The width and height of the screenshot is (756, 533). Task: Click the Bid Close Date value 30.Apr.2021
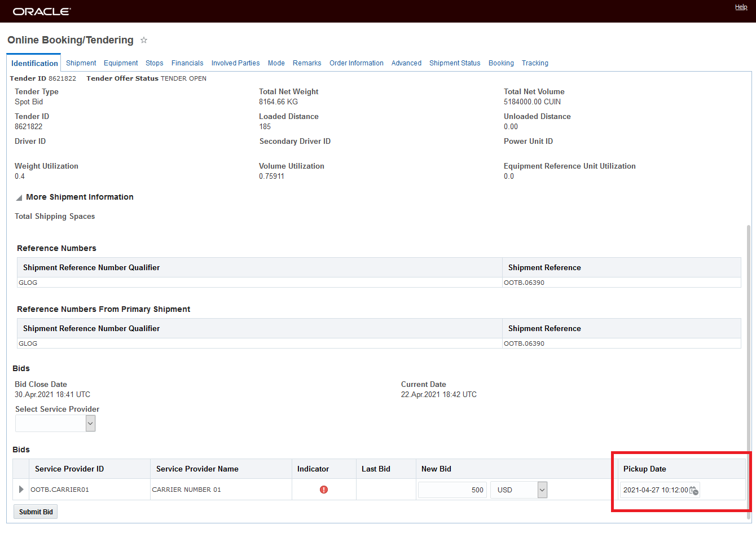point(52,395)
